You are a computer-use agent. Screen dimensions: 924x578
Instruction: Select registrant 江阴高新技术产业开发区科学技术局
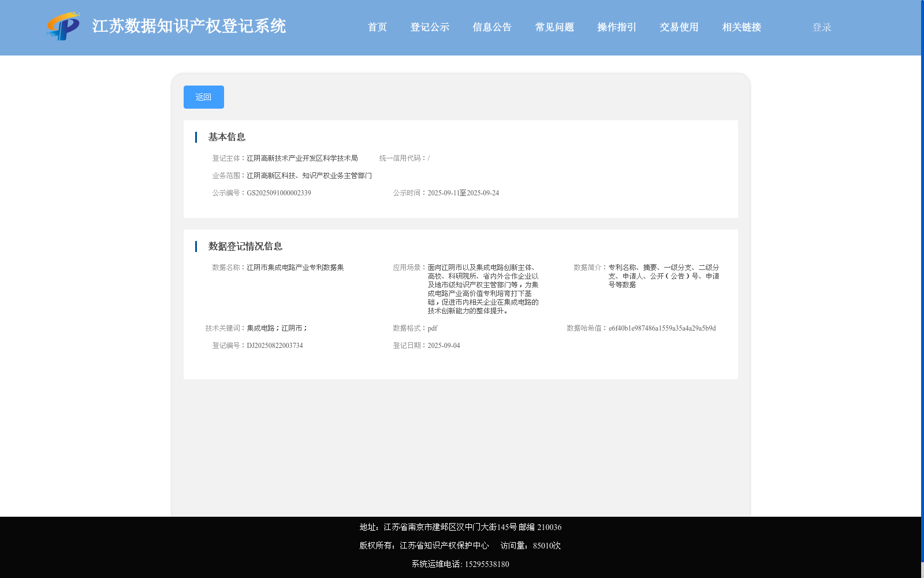(302, 158)
